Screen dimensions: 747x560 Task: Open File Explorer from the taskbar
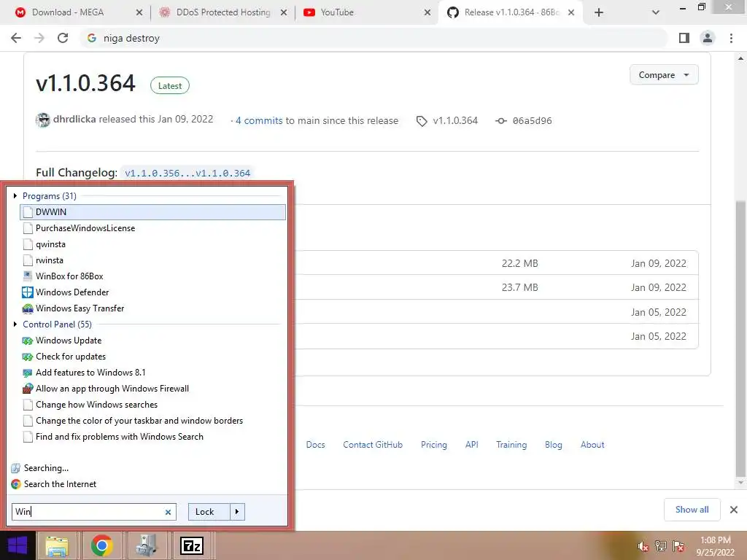[57, 545]
